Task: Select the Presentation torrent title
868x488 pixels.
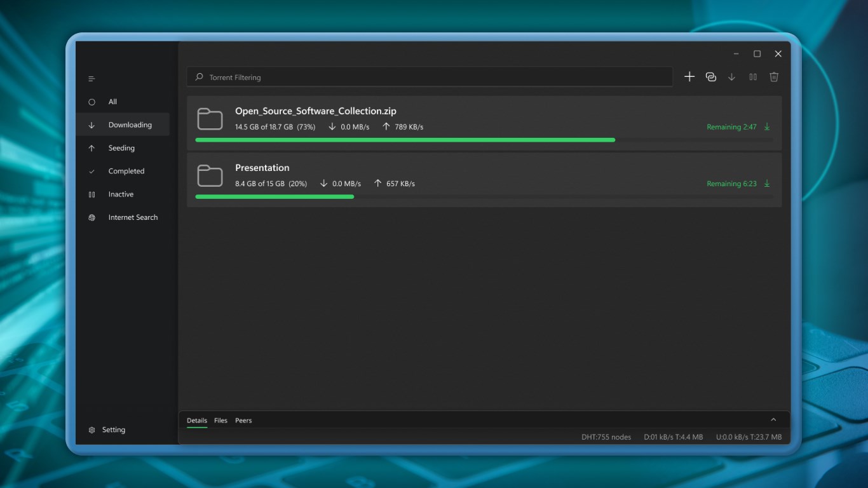Action: click(x=262, y=168)
